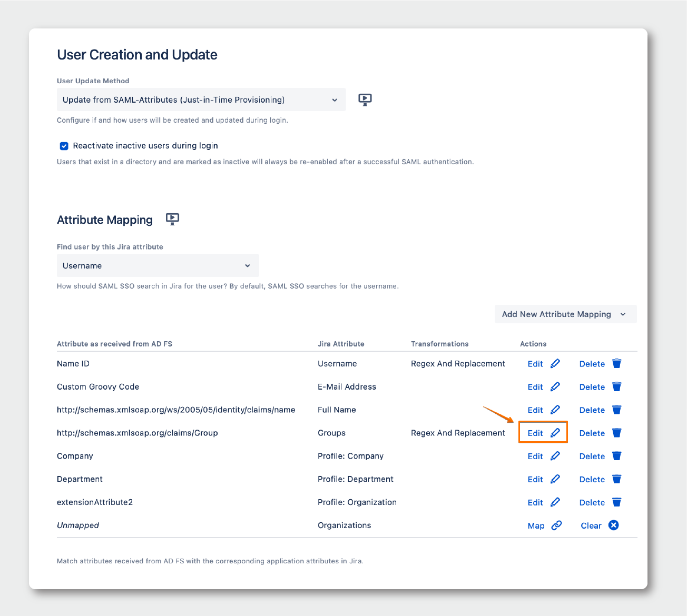Click the Unmapped attribute cell
The height and width of the screenshot is (616, 687).
click(78, 525)
